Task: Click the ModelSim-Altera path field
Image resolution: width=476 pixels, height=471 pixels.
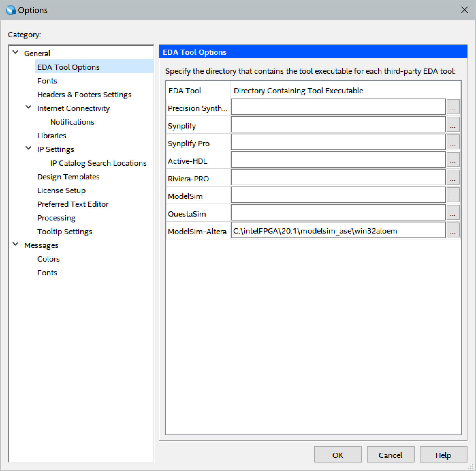Action: [339, 230]
